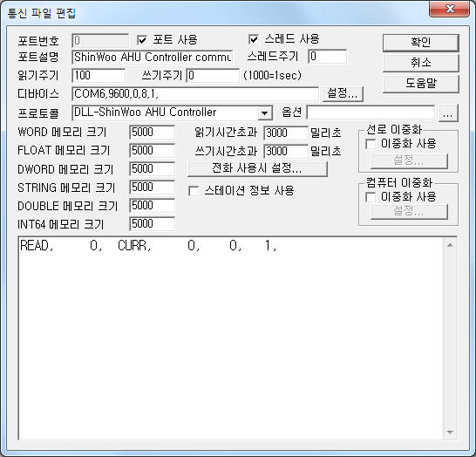Viewport: 476px width, 457px height.
Task: Enable 컴퓨터 이중화 사용 checkbox
Action: click(x=371, y=197)
